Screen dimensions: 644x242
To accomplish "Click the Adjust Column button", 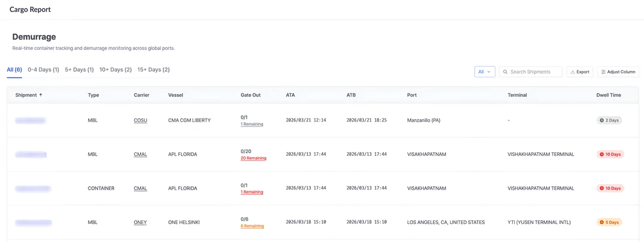I will pos(618,72).
